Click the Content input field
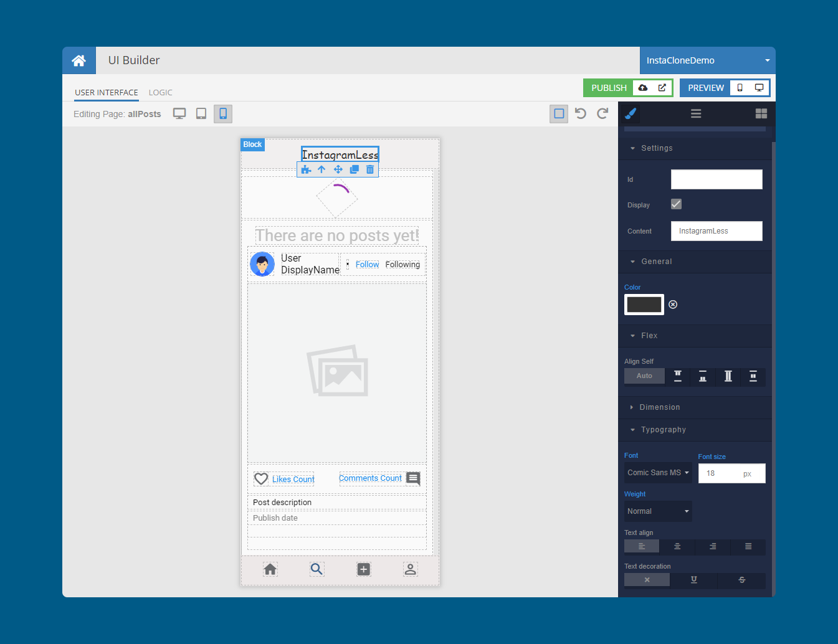Viewport: 838px width, 644px height. point(717,231)
